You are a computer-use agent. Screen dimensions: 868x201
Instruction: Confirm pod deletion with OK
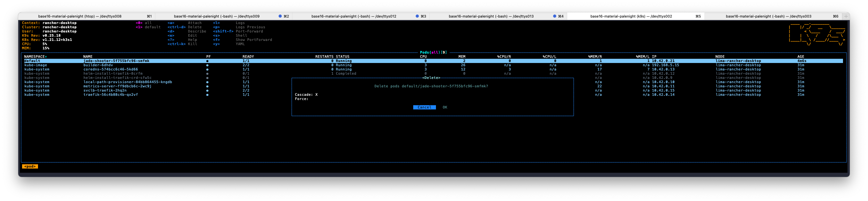[445, 107]
